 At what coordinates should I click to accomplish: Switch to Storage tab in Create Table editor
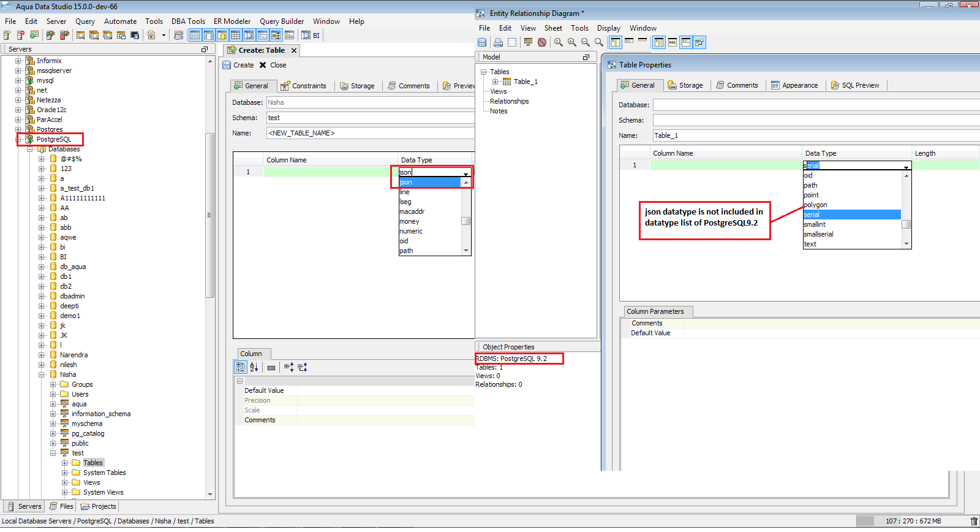(x=357, y=86)
